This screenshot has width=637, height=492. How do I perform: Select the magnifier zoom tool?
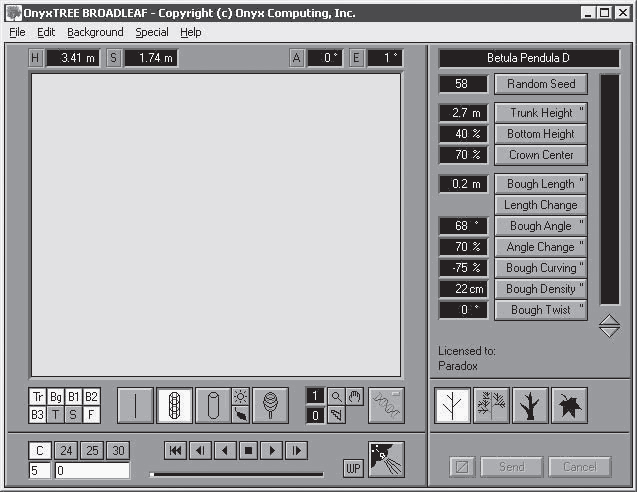(x=336, y=397)
